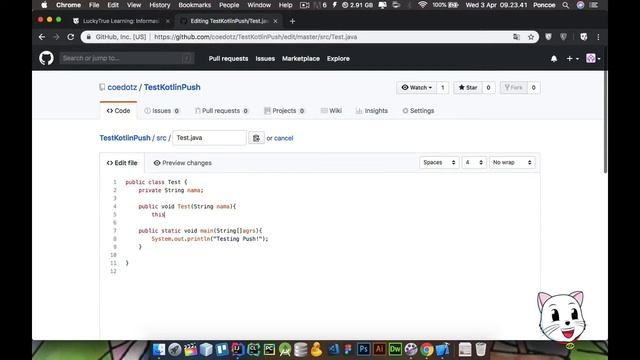This screenshot has height=360, width=640.
Task: Open the GitHub Octocat home logo
Action: (46, 58)
